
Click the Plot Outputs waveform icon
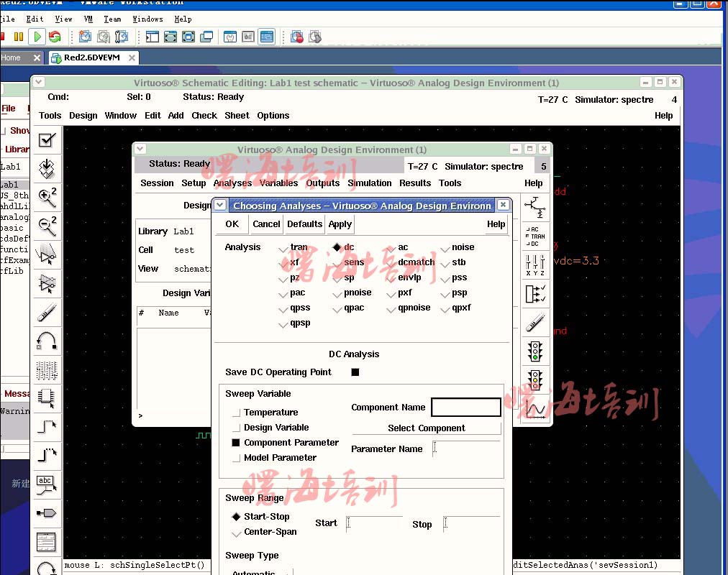point(534,408)
